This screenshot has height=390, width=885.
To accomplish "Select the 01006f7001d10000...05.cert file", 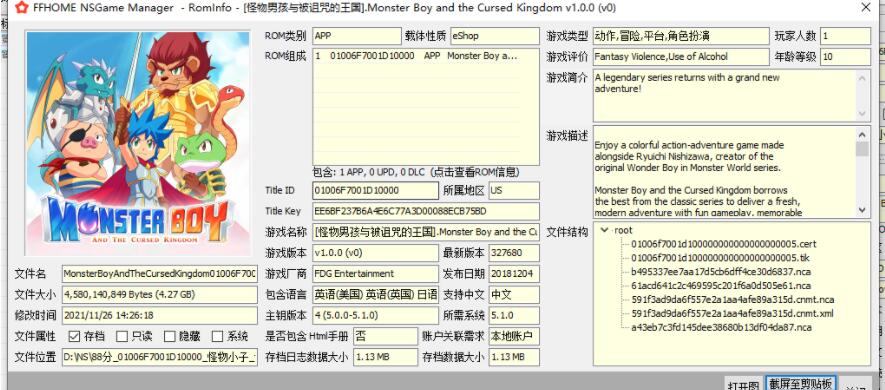I will pos(724,244).
